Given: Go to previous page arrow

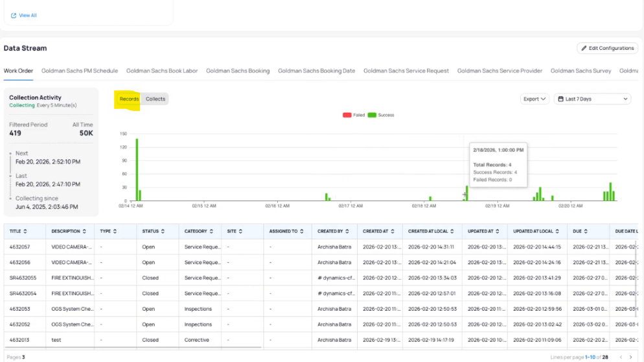Looking at the screenshot, I should tap(621, 357).
